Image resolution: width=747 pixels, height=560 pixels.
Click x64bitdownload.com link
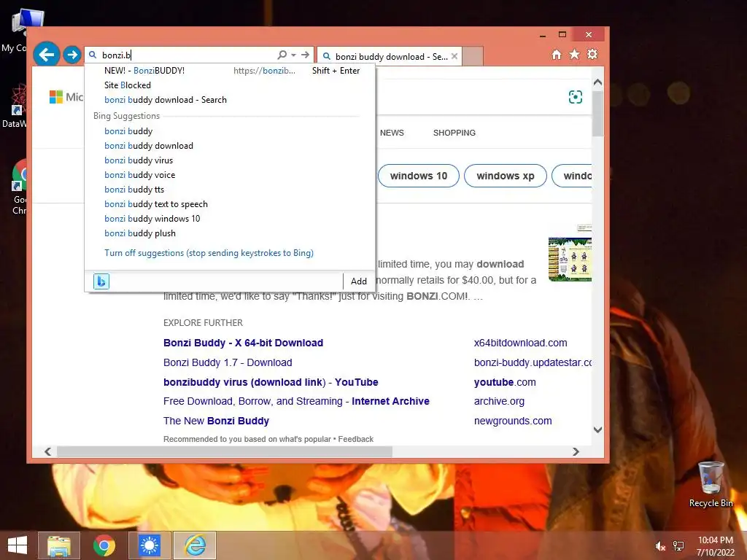tap(520, 343)
